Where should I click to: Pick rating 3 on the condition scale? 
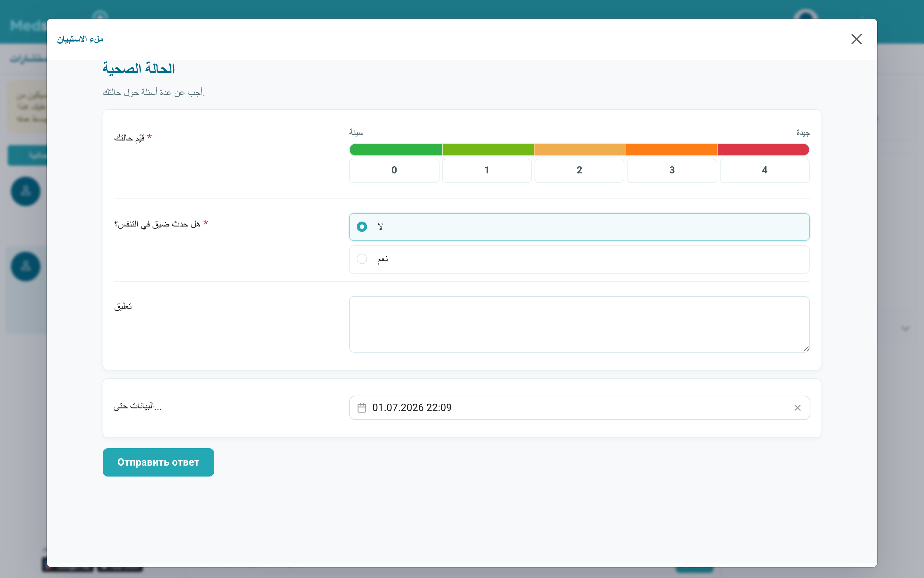coord(672,171)
